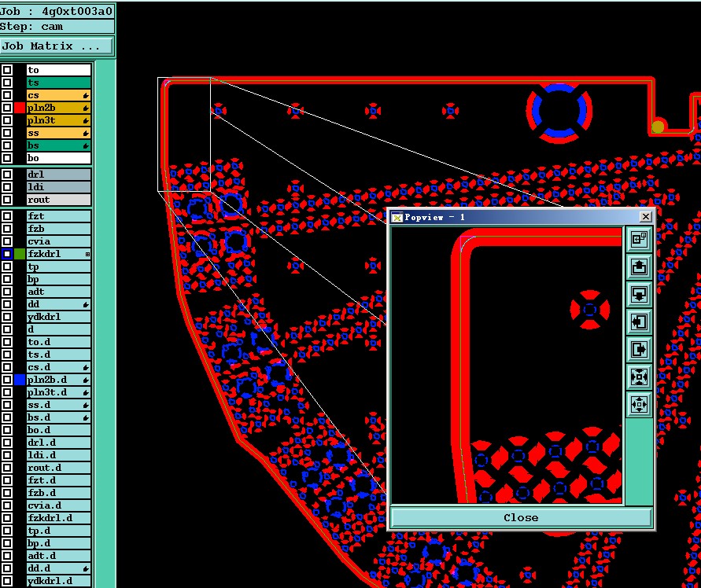Select the rout.d layer name

(x=58, y=468)
